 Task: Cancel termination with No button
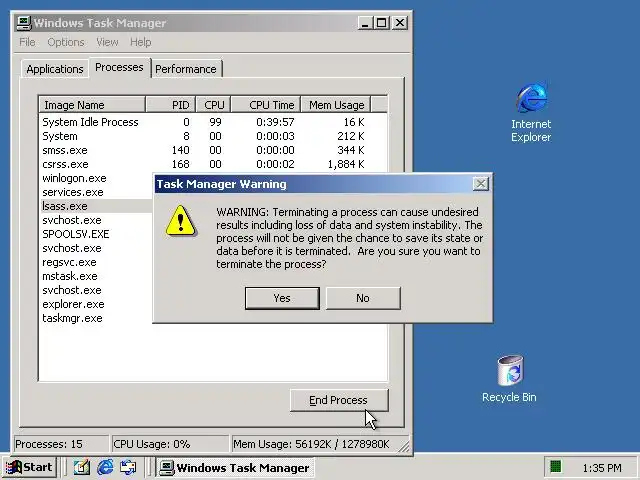coord(363,298)
